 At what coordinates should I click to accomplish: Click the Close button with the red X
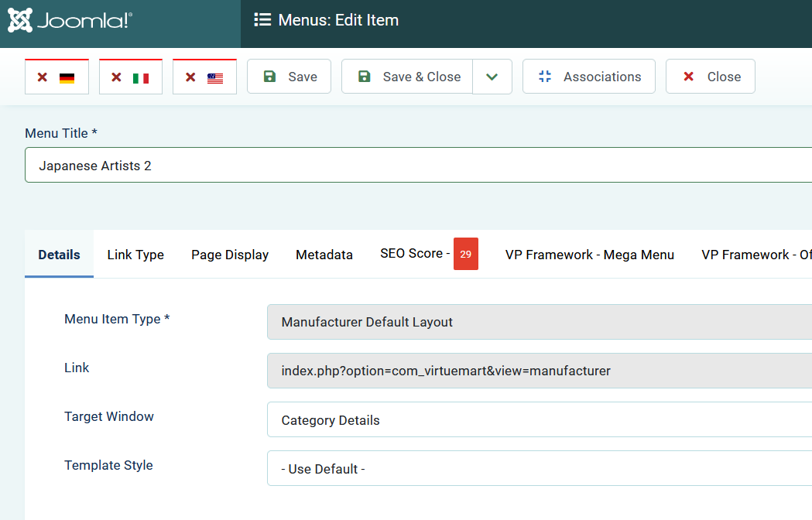click(710, 77)
